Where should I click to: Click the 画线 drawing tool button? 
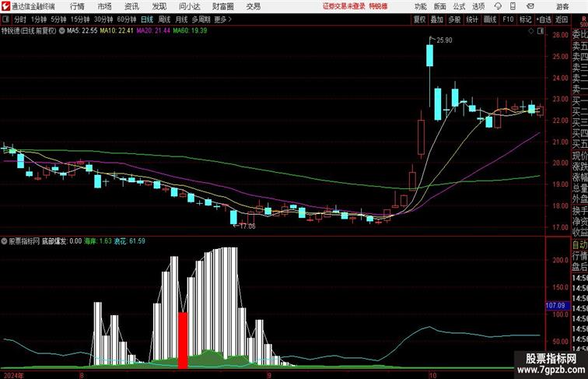point(490,19)
